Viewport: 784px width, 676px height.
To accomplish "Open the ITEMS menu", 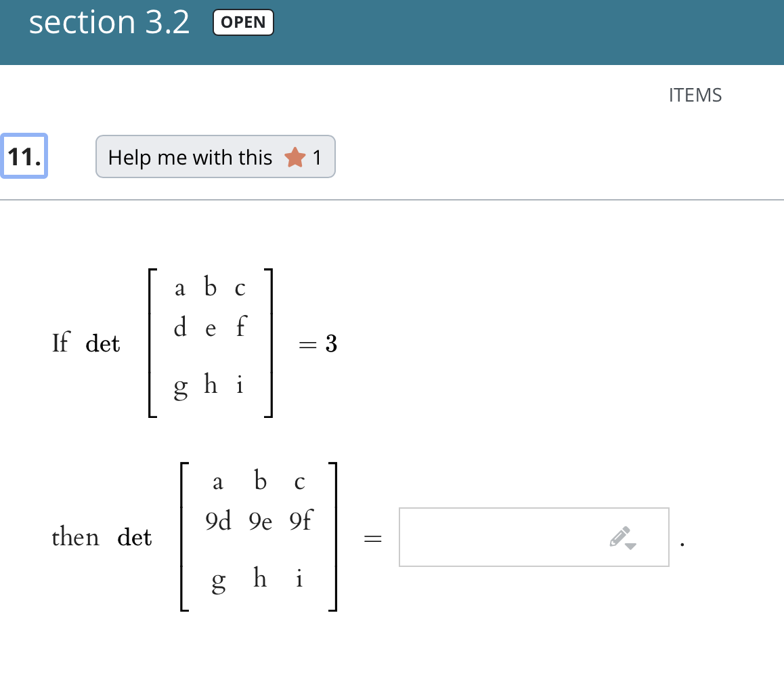I will [x=695, y=95].
